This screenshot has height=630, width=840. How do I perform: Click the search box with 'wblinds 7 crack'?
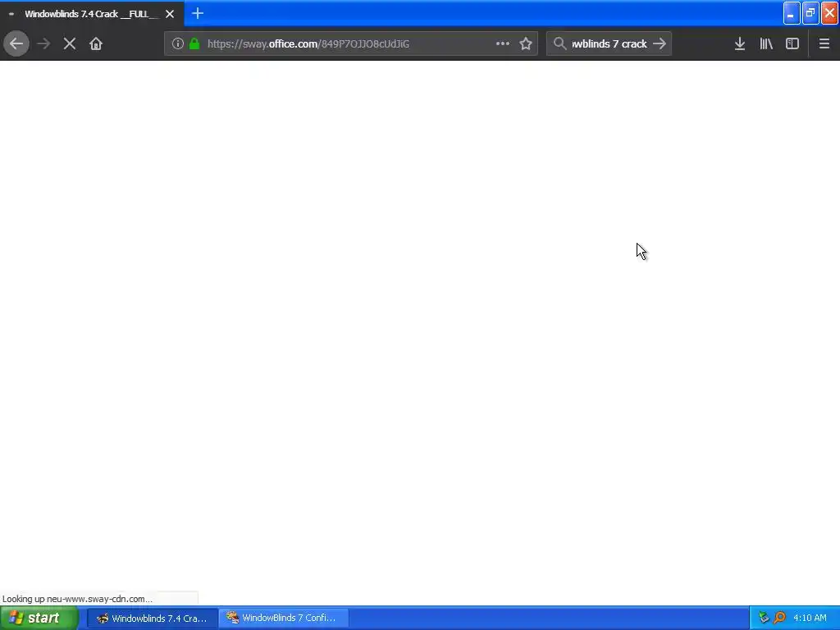(x=609, y=44)
